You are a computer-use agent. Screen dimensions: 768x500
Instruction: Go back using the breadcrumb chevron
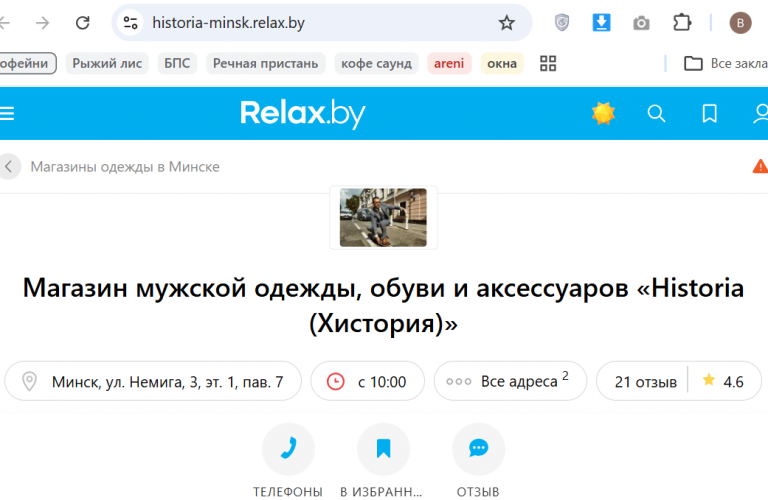click(x=9, y=167)
